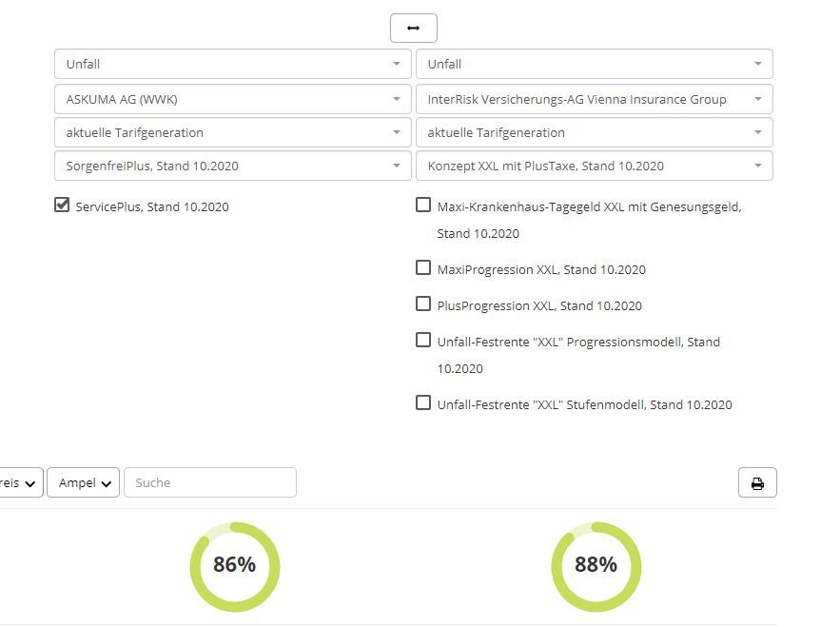Expand the ASKUMA AG (WWK) insurer dropdown
The width and height of the screenshot is (840, 627).
tap(232, 99)
